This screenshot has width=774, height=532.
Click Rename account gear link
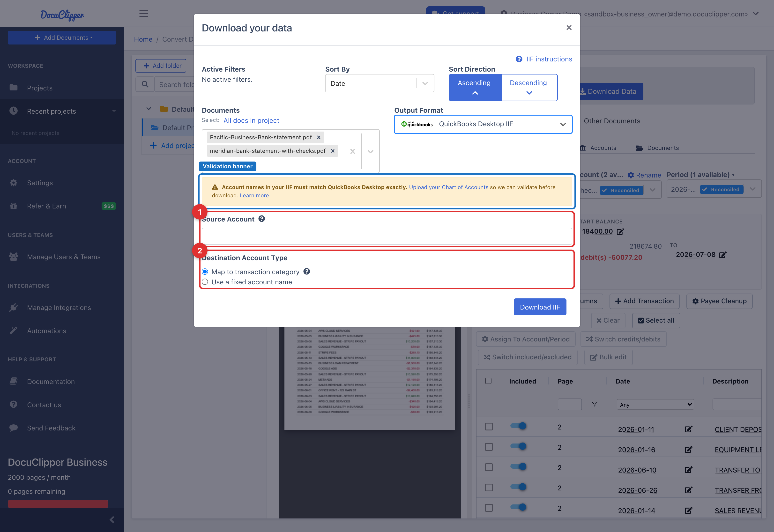pos(644,175)
